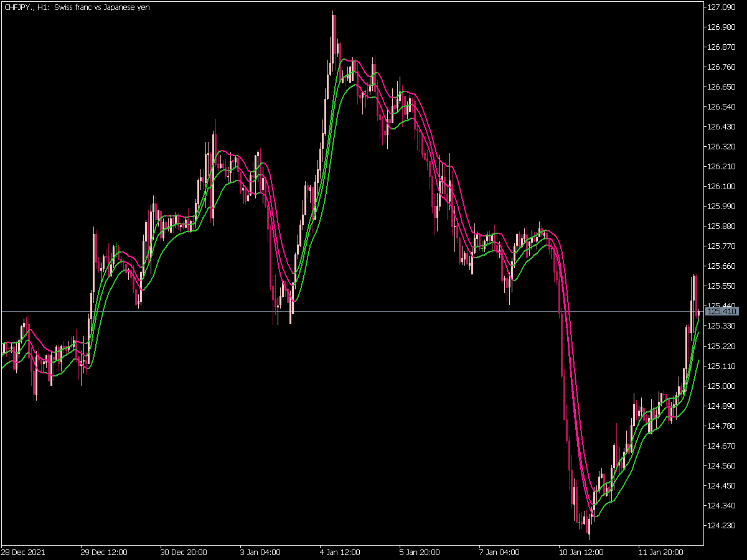This screenshot has height=560, width=747.
Task: Click the 125.990 price scale value
Action: (722, 207)
